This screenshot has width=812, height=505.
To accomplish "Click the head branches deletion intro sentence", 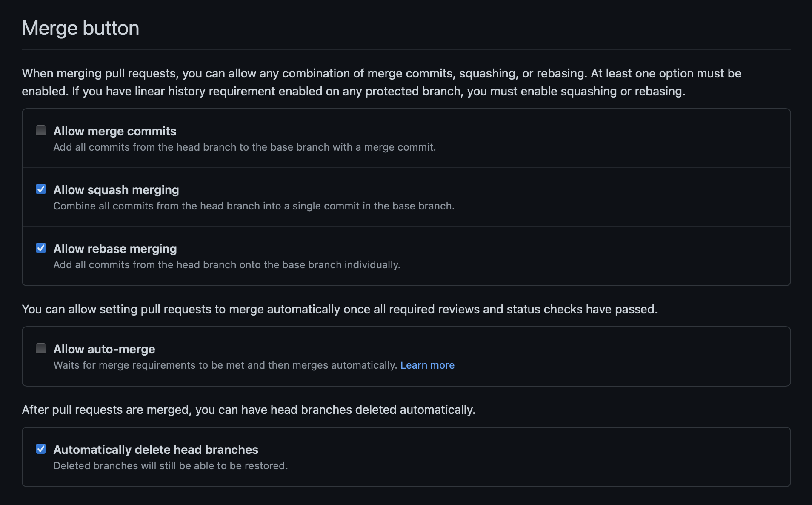I will pyautogui.click(x=249, y=410).
